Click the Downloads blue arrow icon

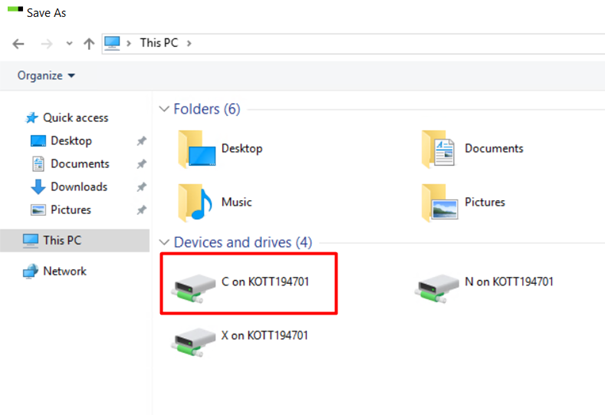tap(38, 187)
